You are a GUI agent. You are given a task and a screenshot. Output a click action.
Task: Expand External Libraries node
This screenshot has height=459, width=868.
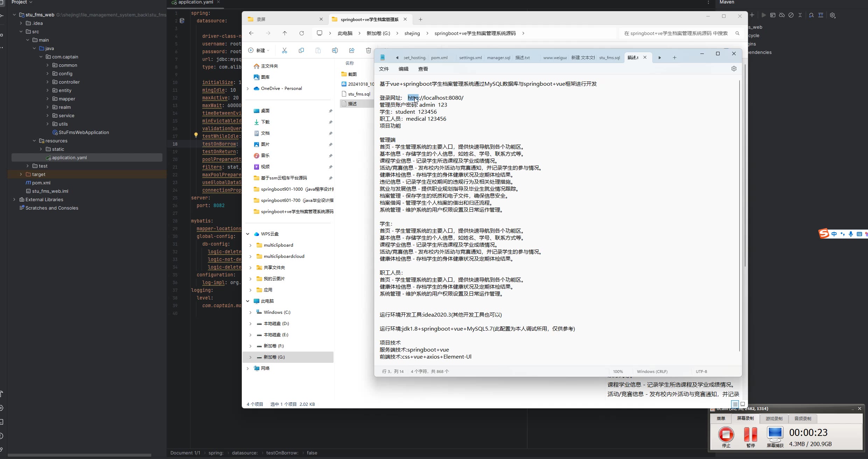click(x=14, y=199)
